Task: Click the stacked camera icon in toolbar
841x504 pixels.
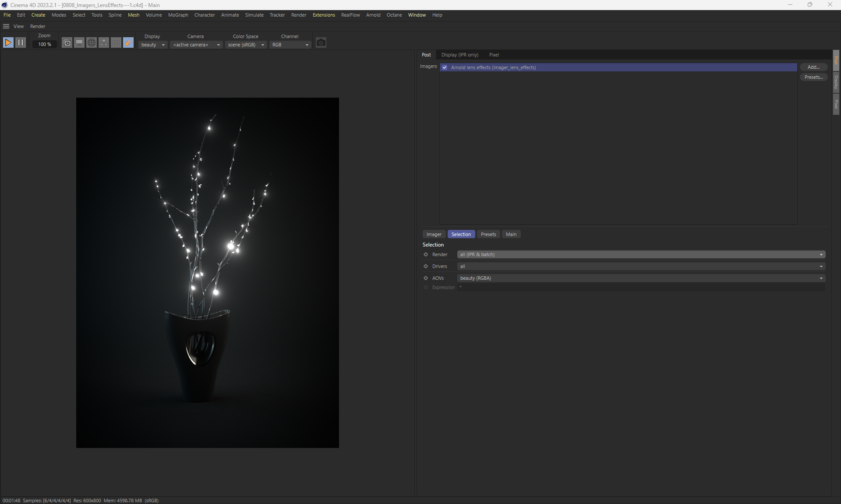Action: [67, 42]
